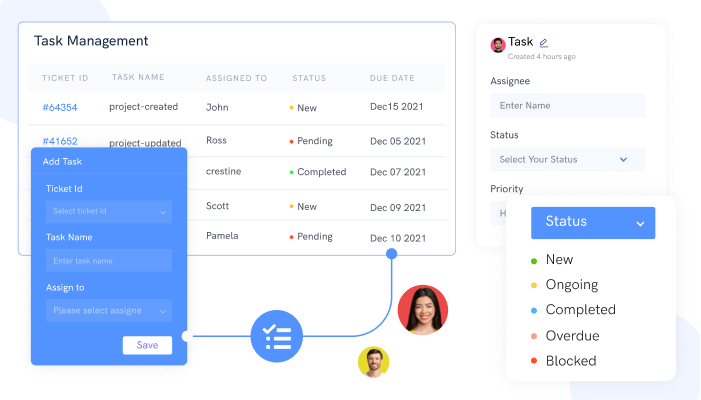The height and width of the screenshot is (400, 701).
Task: Click due date Dec 05 2021
Action: coord(398,141)
